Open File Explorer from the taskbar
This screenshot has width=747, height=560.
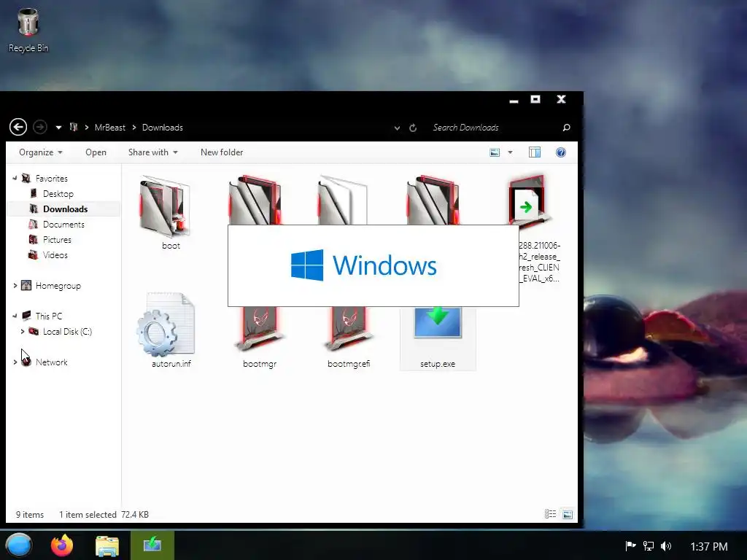pyautogui.click(x=107, y=545)
